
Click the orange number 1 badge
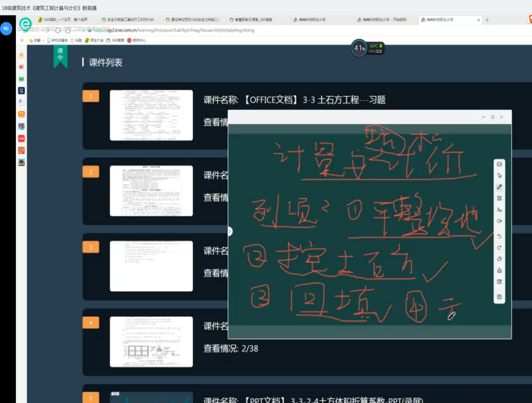(x=91, y=96)
